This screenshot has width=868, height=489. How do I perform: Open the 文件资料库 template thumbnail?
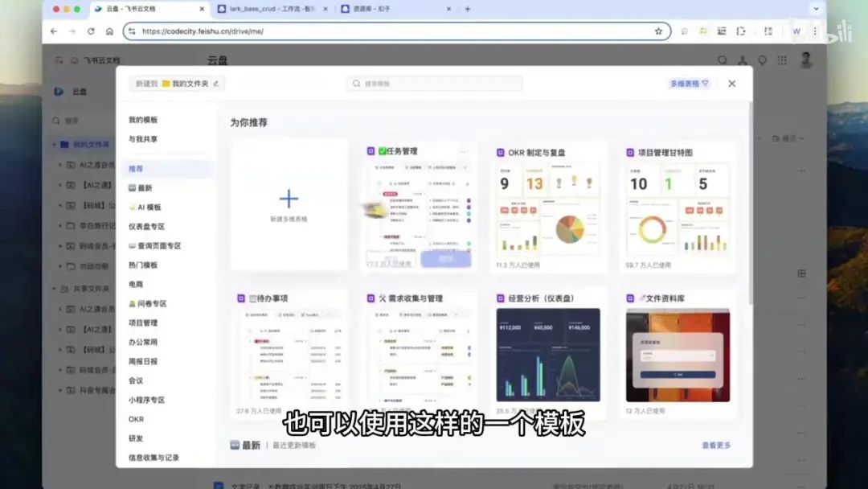[678, 355]
